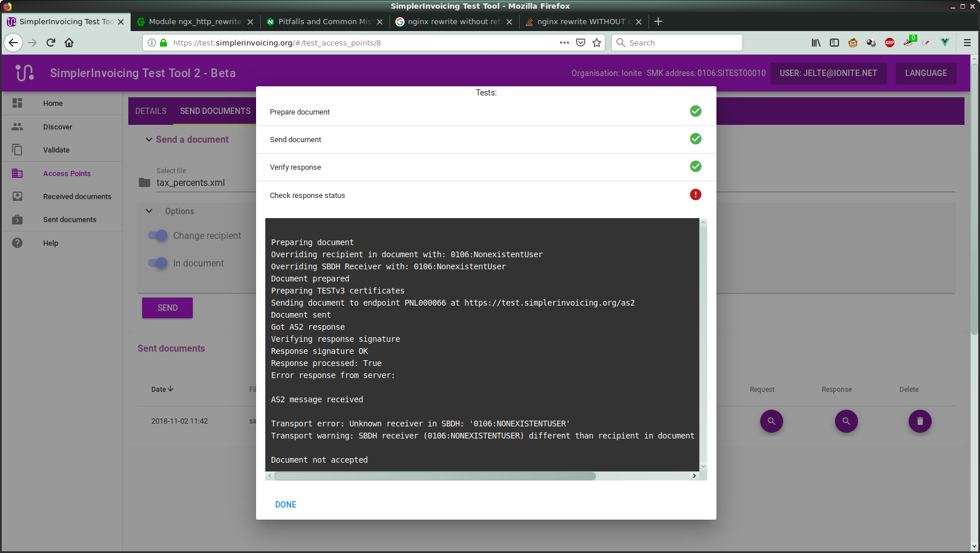Image resolution: width=980 pixels, height=553 pixels.
Task: Open the Discover menu item
Action: click(58, 127)
